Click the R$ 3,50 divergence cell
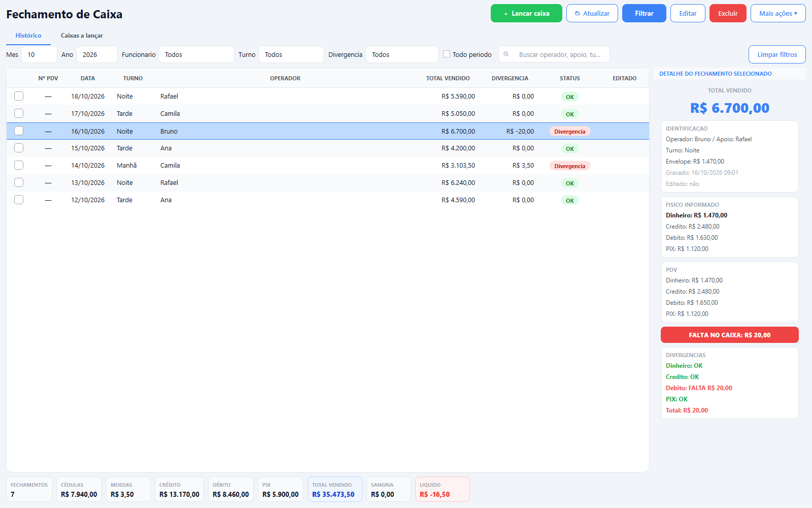 coord(523,165)
